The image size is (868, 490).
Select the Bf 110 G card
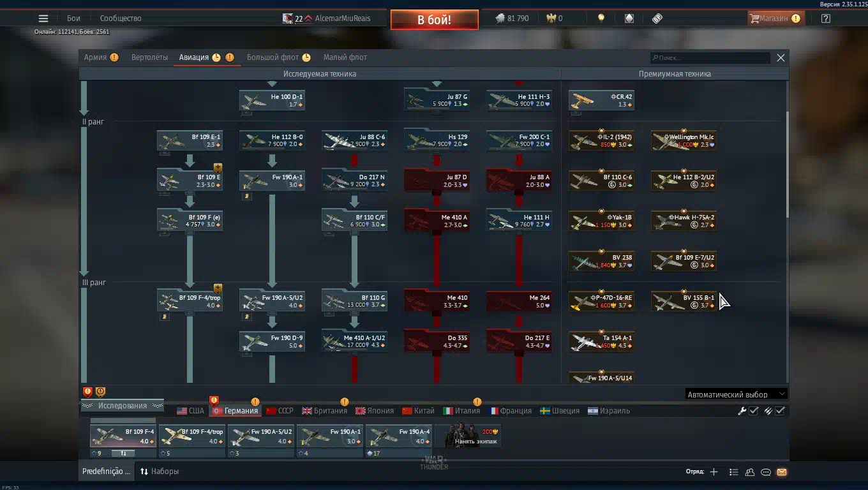click(354, 301)
